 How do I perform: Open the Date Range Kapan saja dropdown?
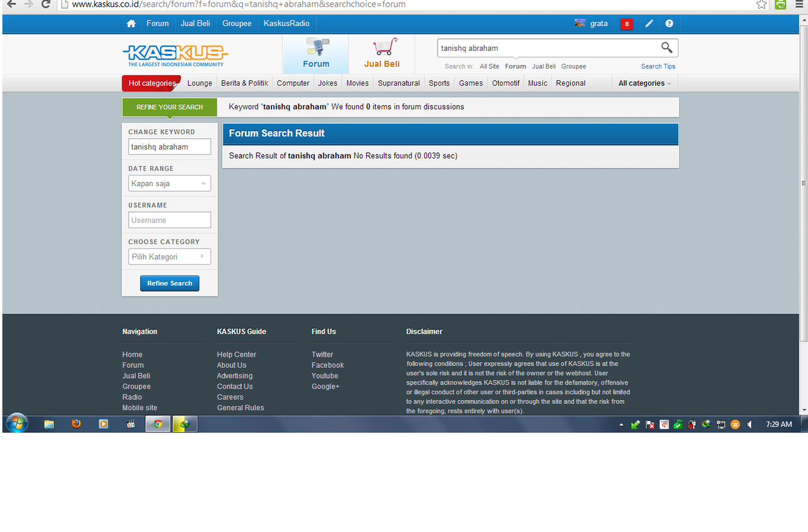(x=170, y=184)
